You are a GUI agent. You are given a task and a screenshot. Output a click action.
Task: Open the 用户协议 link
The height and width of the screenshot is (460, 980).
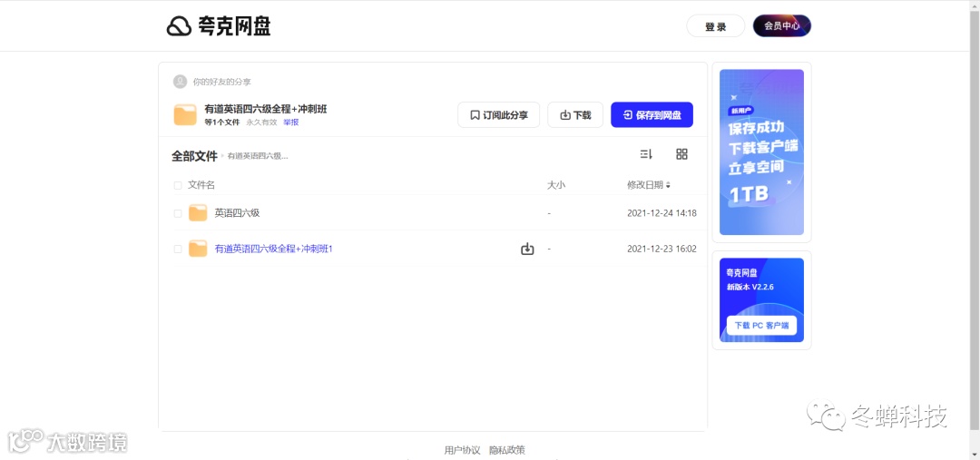pyautogui.click(x=462, y=450)
